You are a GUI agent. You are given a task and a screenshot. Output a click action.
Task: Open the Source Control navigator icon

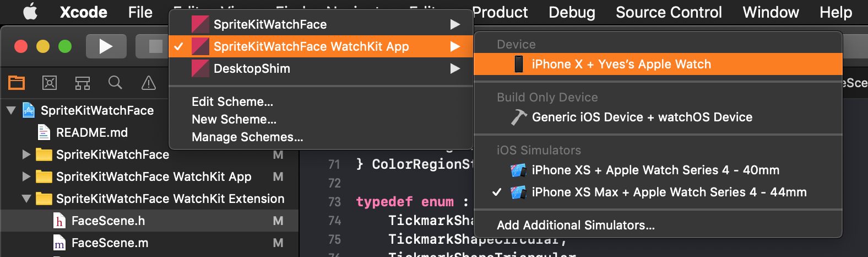[50, 83]
